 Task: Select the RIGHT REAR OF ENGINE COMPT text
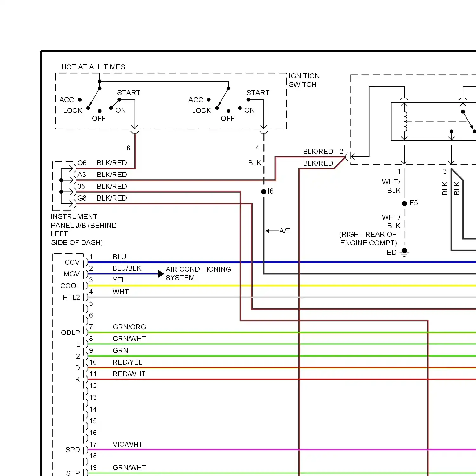(368, 238)
